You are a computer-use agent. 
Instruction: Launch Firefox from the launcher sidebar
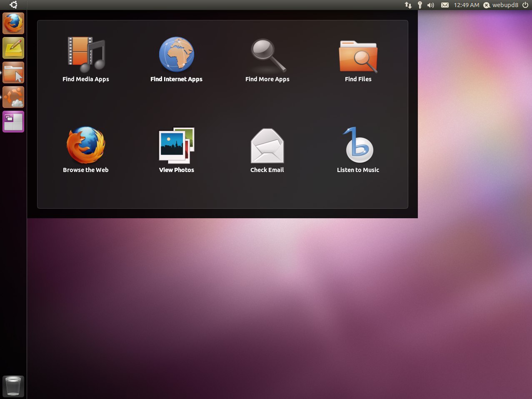coord(13,23)
